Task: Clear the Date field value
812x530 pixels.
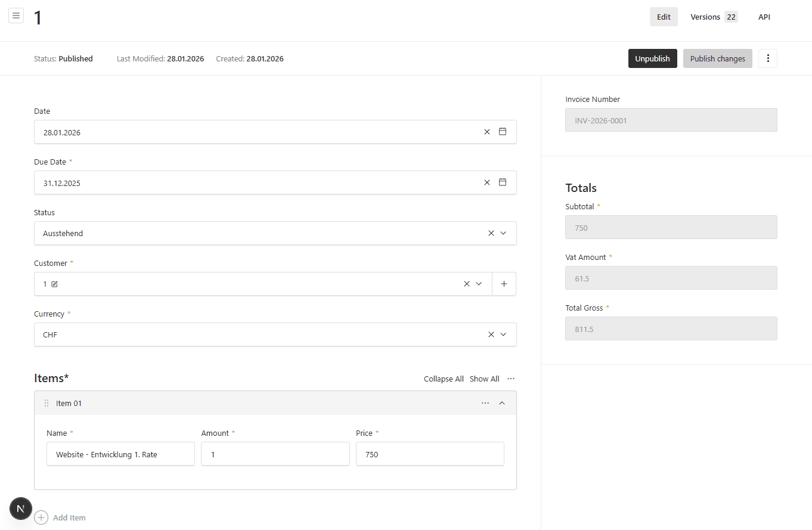Action: [487, 132]
